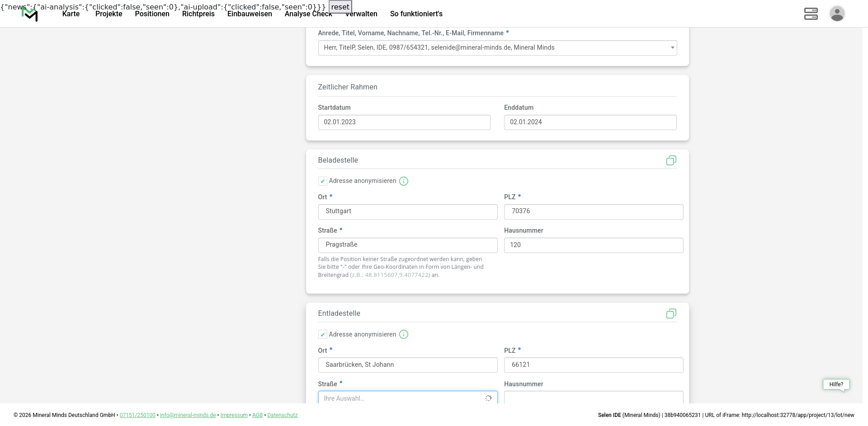Click the Beladestelle Hausnummer field

pos(593,245)
